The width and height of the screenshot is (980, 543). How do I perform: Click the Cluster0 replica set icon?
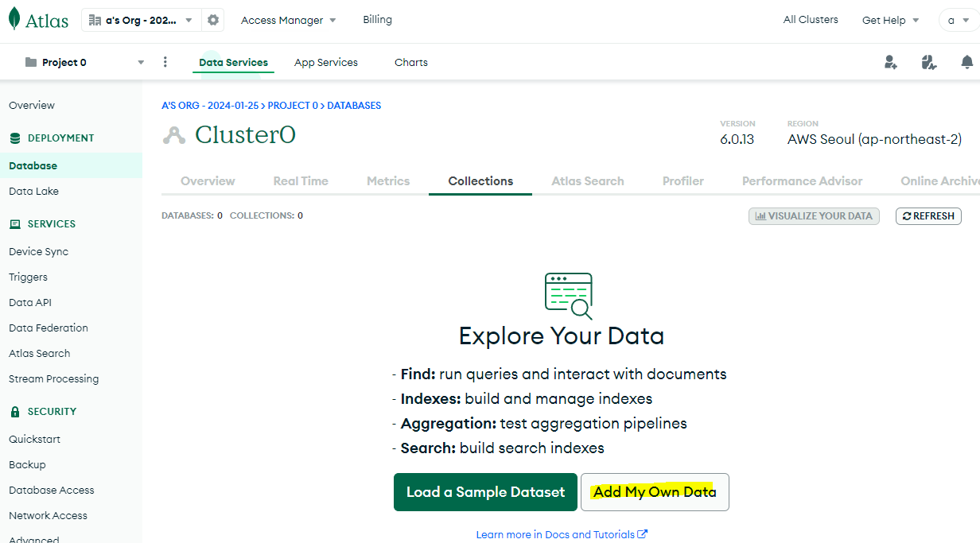click(173, 135)
